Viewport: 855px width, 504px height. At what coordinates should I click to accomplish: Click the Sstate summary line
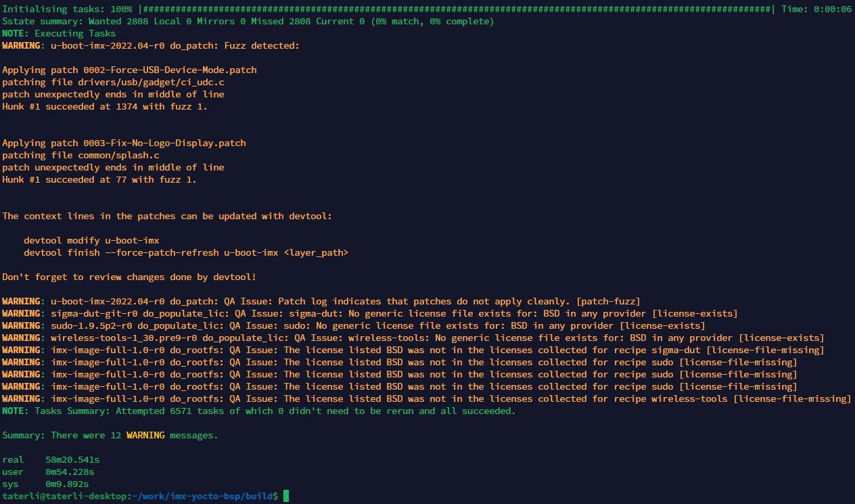tap(248, 21)
